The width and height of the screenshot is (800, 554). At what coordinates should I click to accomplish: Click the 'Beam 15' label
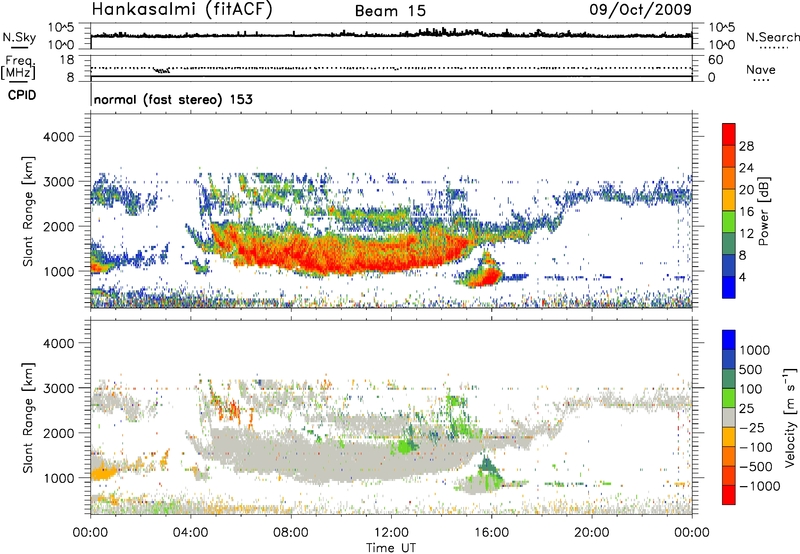[390, 11]
